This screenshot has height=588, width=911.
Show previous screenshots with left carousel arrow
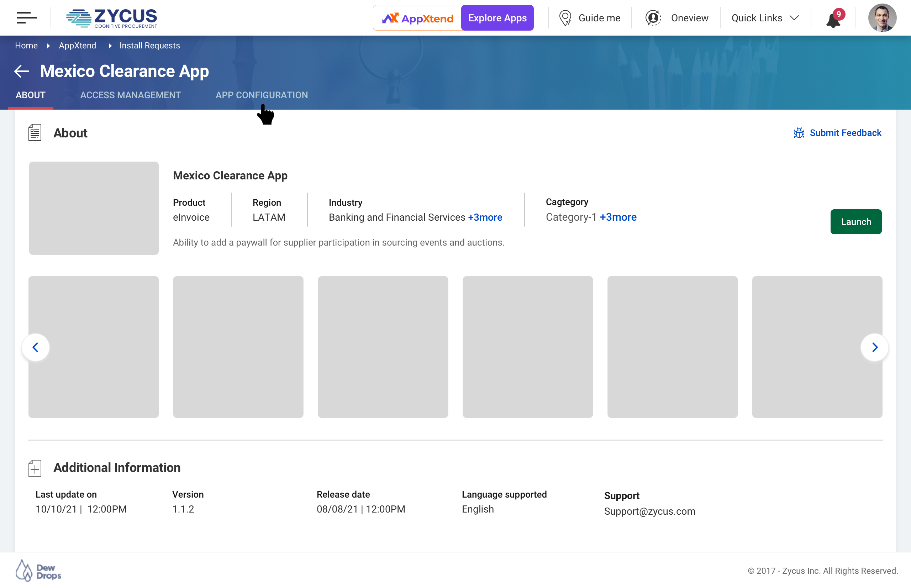click(x=36, y=347)
